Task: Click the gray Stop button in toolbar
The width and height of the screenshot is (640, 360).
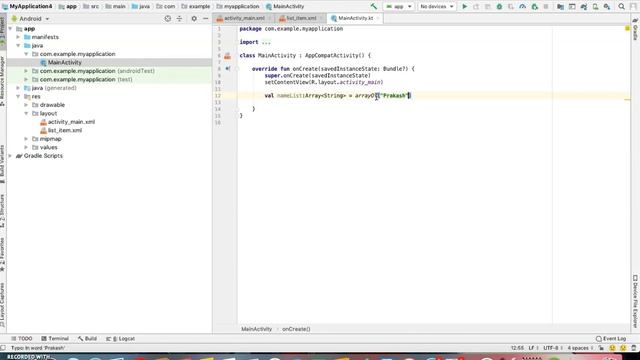Action: pyautogui.click(x=546, y=7)
